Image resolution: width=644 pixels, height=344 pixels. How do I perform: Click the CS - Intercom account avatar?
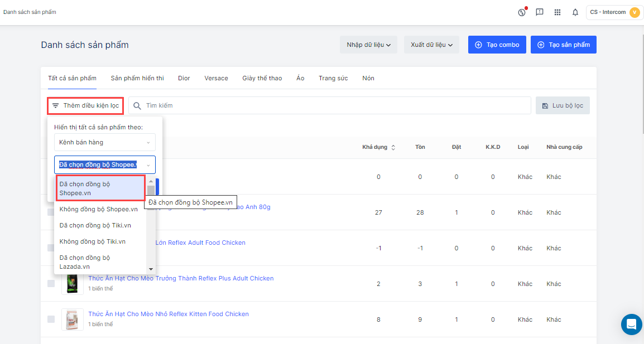tap(634, 12)
